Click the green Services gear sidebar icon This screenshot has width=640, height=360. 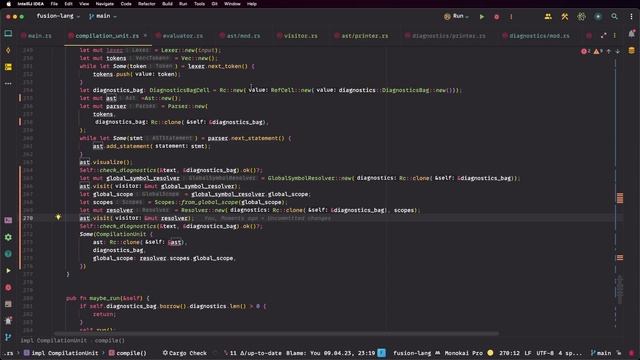point(8,237)
